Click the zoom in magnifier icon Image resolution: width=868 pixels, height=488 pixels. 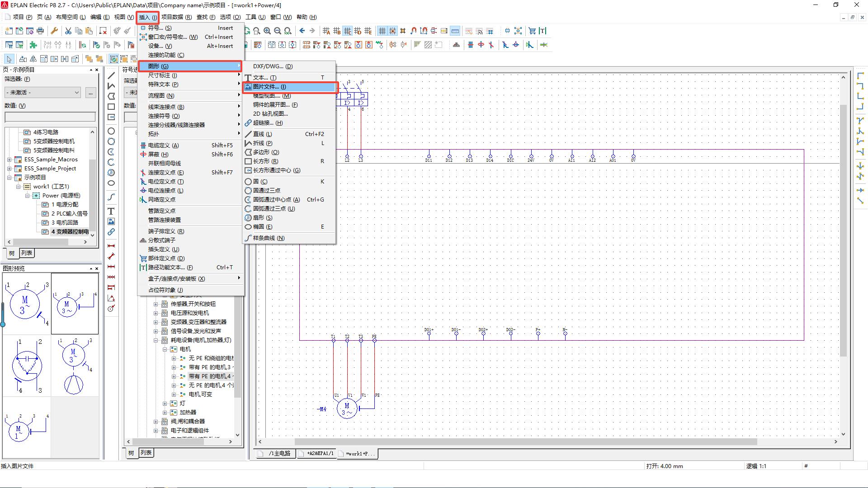(x=267, y=31)
